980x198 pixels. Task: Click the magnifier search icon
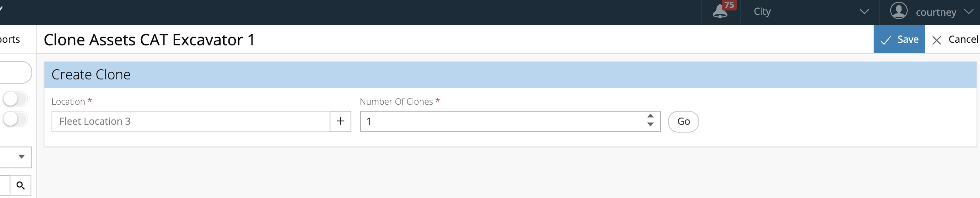point(20,186)
